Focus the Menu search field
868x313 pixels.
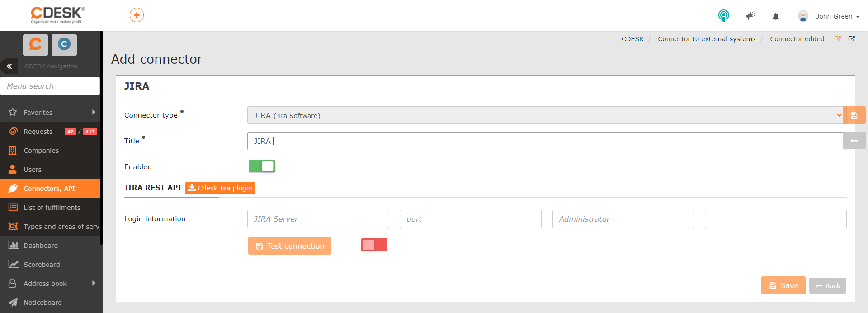pos(50,86)
